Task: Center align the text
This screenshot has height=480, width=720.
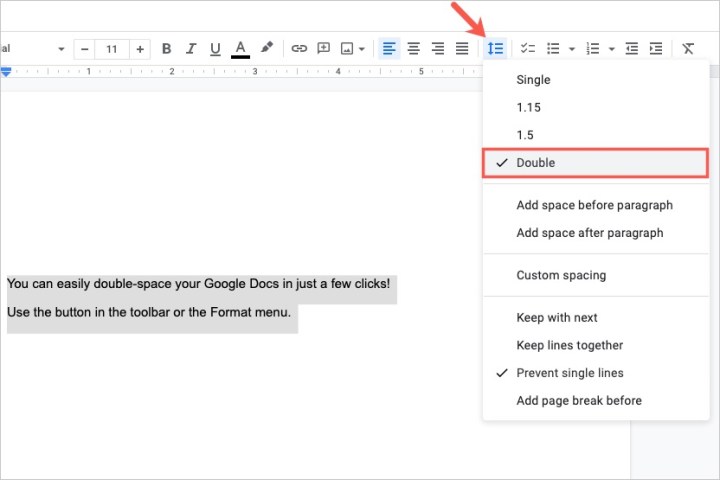Action: coord(413,48)
